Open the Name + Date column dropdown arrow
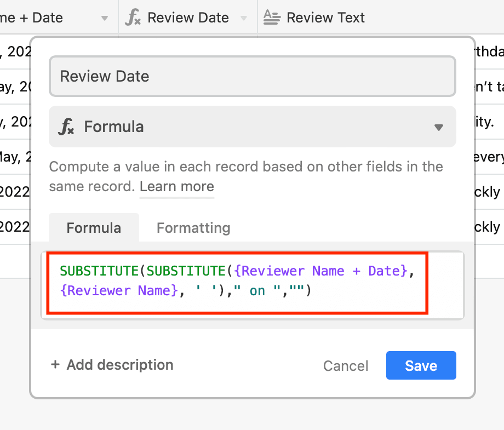The image size is (504, 430). tap(105, 18)
